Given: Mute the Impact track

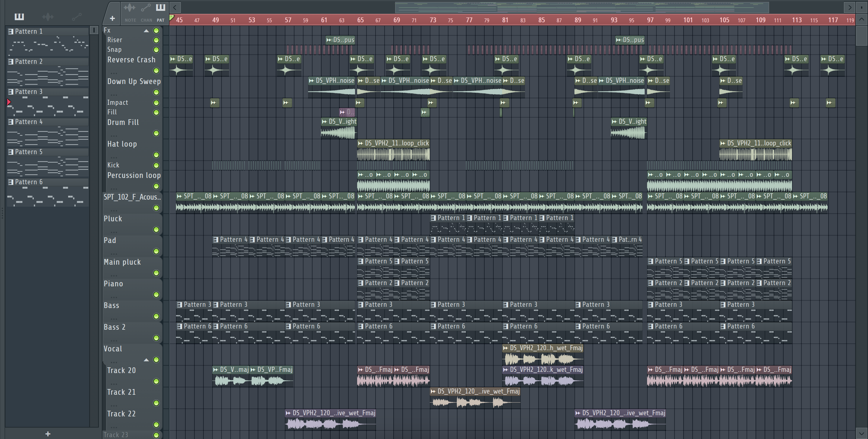Looking at the screenshot, I should 156,103.
